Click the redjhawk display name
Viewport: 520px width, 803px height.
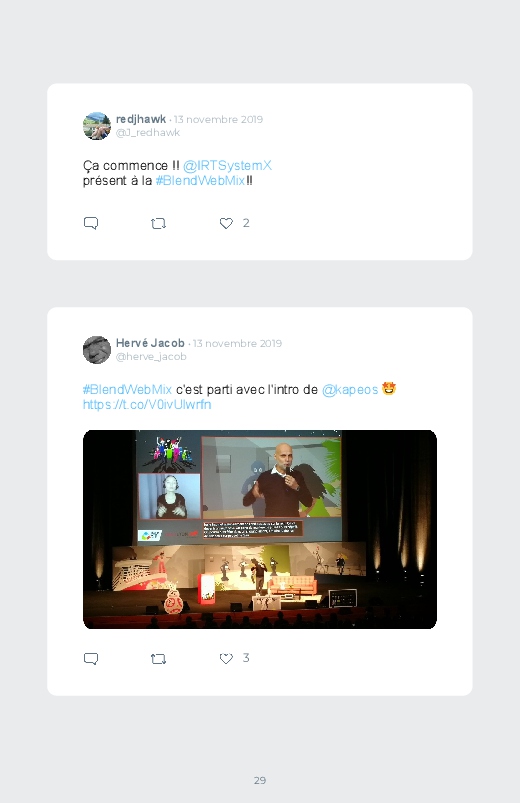coord(141,119)
